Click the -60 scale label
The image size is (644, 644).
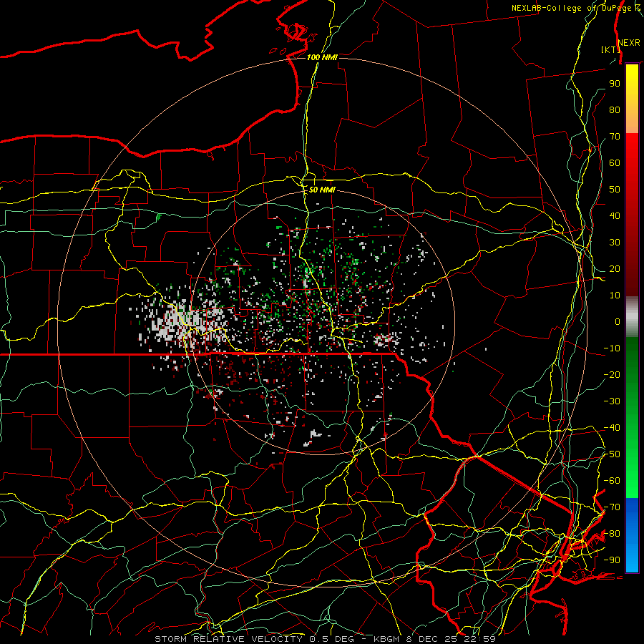click(612, 481)
